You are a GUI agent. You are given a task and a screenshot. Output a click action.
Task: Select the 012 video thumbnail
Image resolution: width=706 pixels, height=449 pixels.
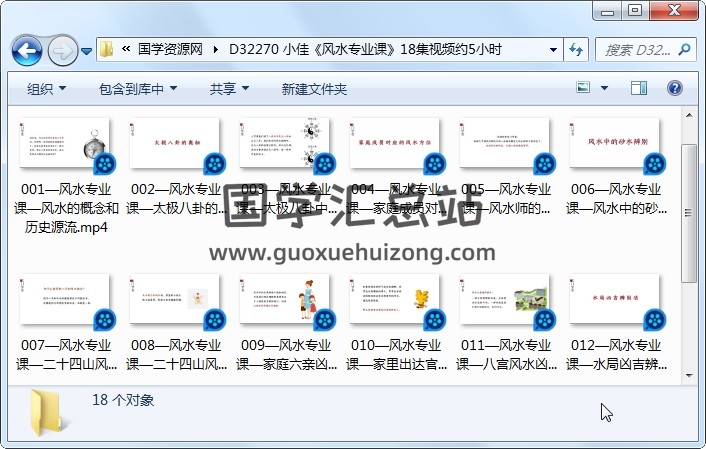tap(615, 301)
